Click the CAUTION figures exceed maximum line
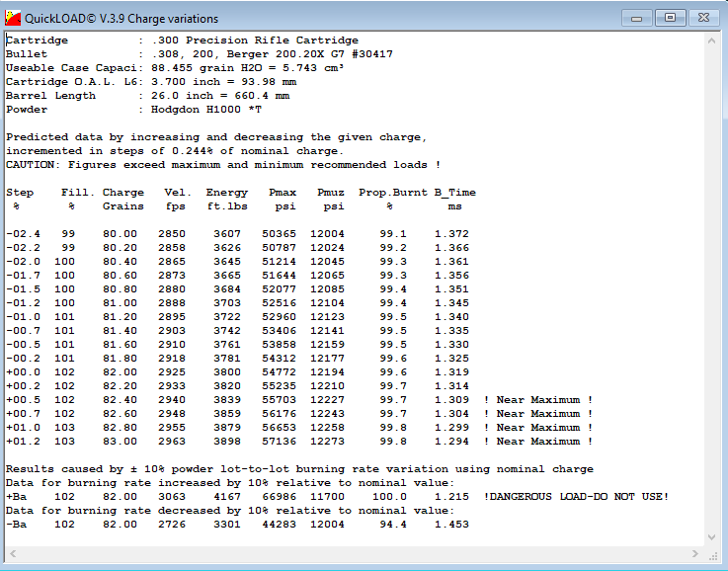The height and width of the screenshot is (571, 728). (x=223, y=165)
